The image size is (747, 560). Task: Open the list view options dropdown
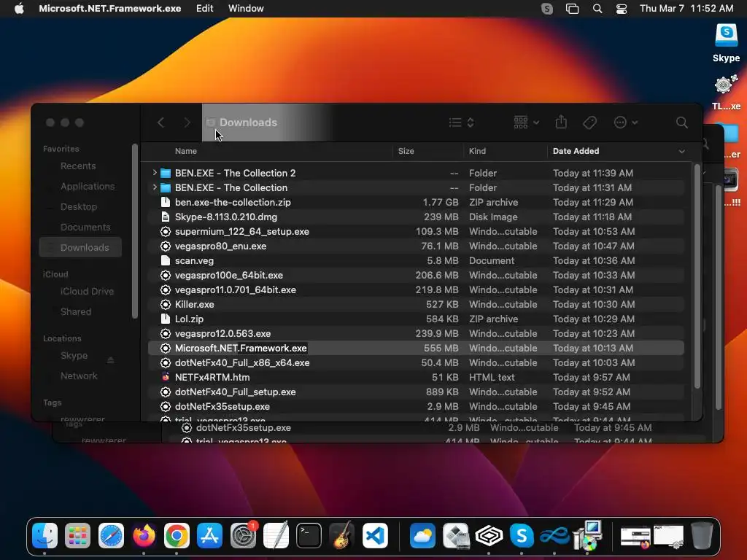click(x=461, y=122)
